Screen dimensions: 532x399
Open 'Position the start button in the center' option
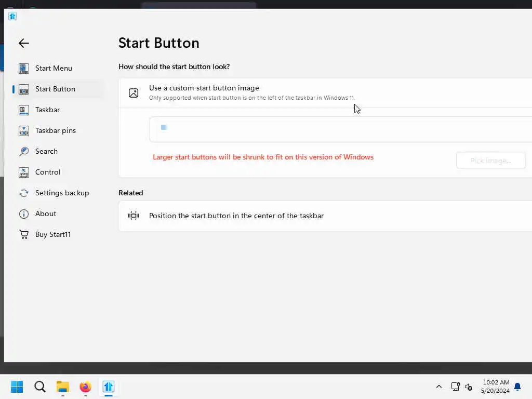coord(325,216)
